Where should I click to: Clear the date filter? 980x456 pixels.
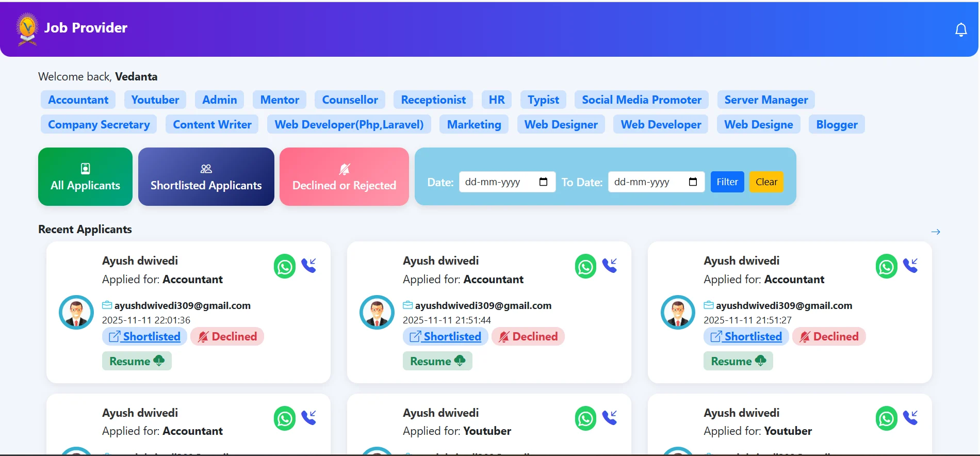(766, 182)
